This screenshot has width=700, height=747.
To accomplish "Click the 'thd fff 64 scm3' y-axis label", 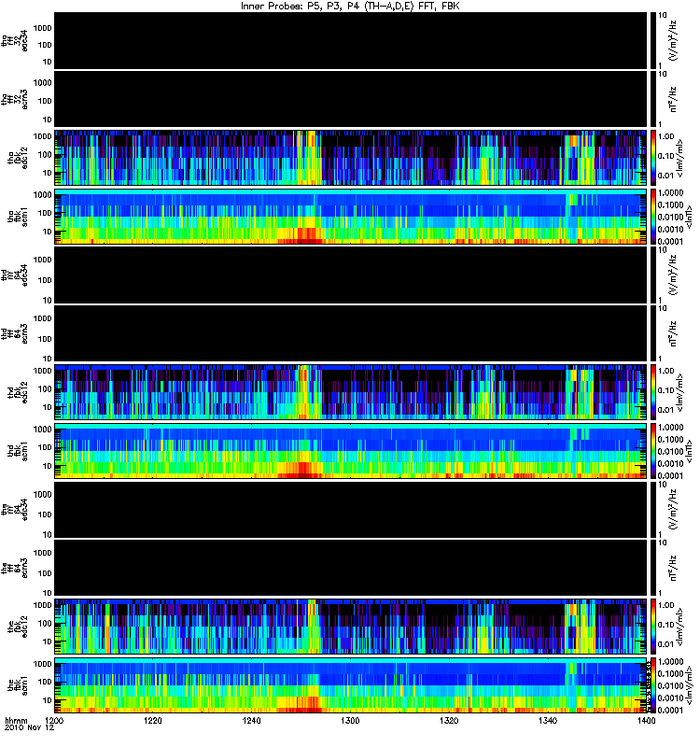I will (14, 333).
